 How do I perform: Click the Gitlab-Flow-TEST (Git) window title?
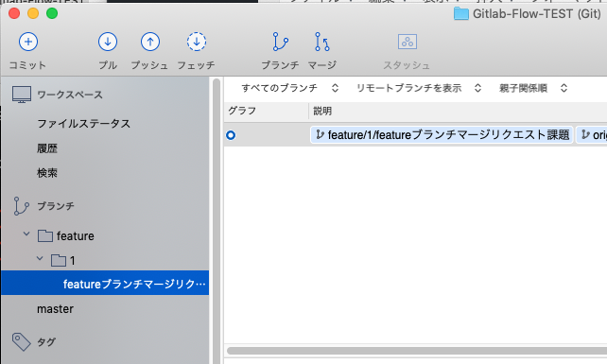click(x=537, y=14)
